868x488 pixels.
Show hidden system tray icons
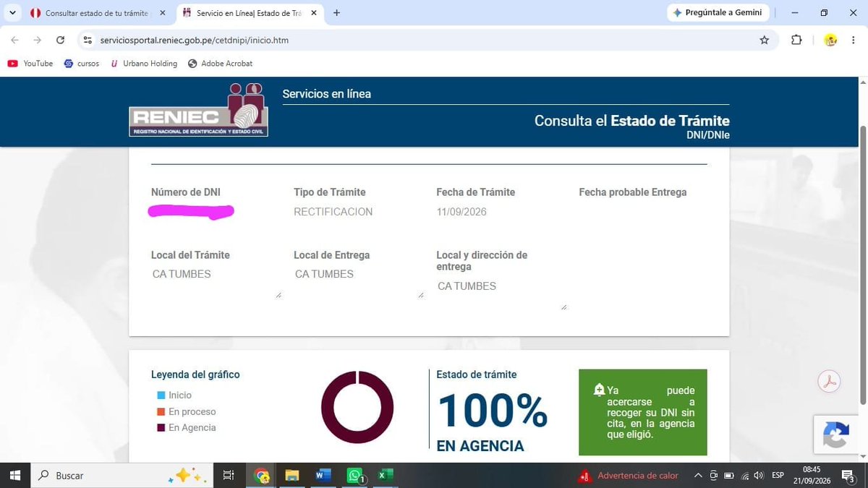pyautogui.click(x=698, y=476)
